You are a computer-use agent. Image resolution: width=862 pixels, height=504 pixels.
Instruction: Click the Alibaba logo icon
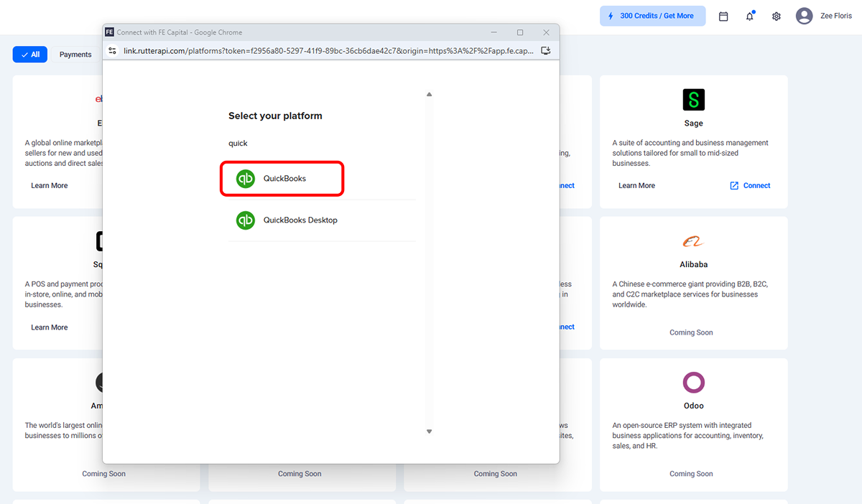coord(694,241)
